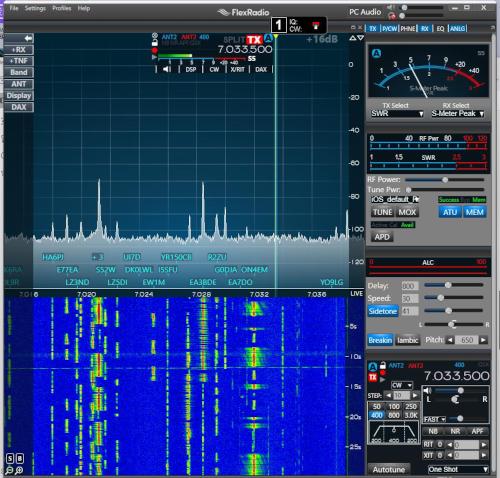This screenshot has width=500, height=478.
Task: Switch to the EQ panel tab
Action: pyautogui.click(x=440, y=29)
